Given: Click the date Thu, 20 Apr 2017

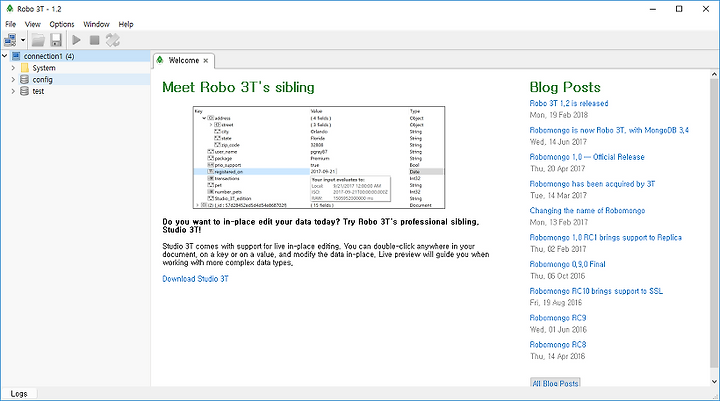Looking at the screenshot, I should 557,169.
